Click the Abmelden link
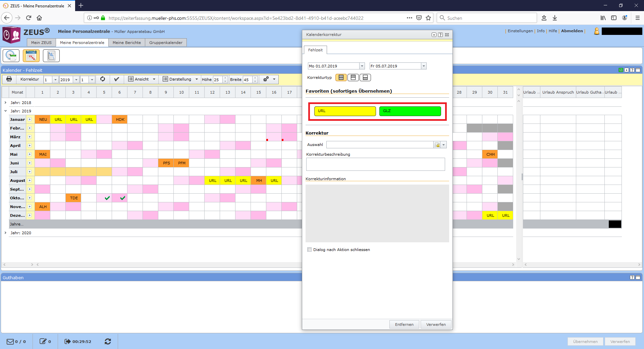644x349 pixels. point(572,31)
